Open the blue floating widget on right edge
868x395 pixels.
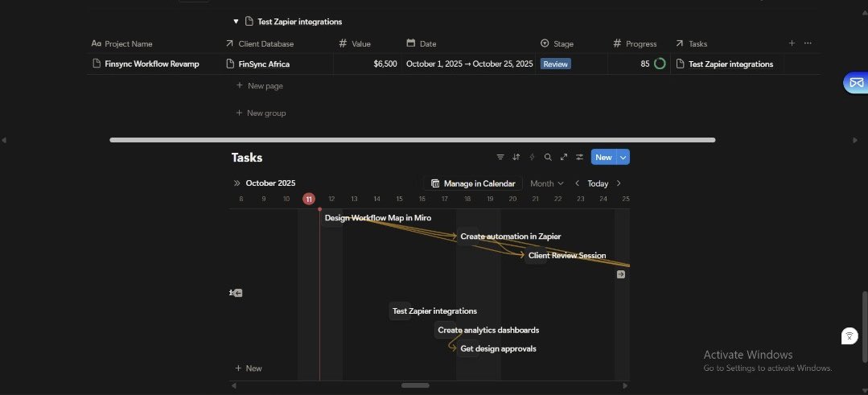[856, 83]
